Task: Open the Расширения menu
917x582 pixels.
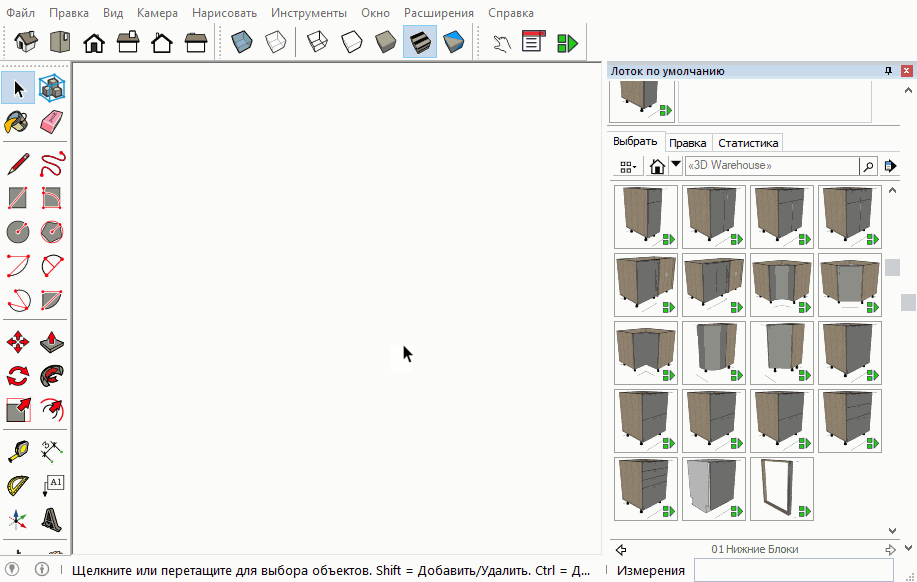Action: pos(439,13)
